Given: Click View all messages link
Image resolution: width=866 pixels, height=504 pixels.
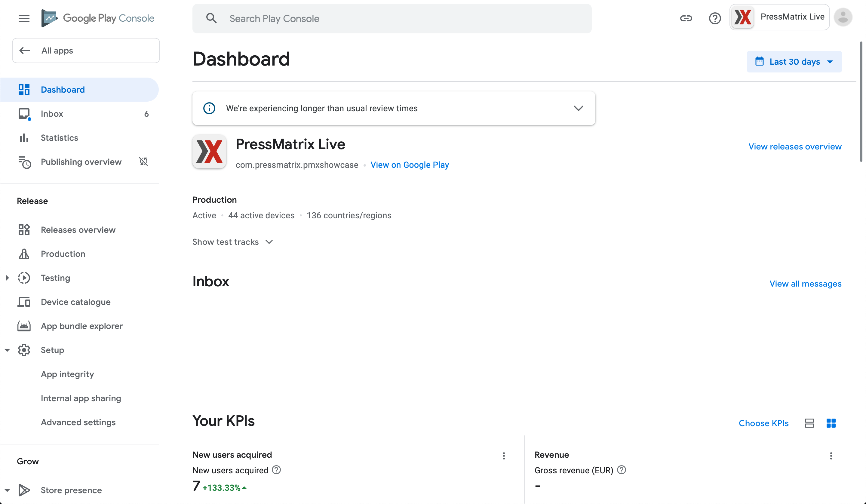Looking at the screenshot, I should click(805, 284).
